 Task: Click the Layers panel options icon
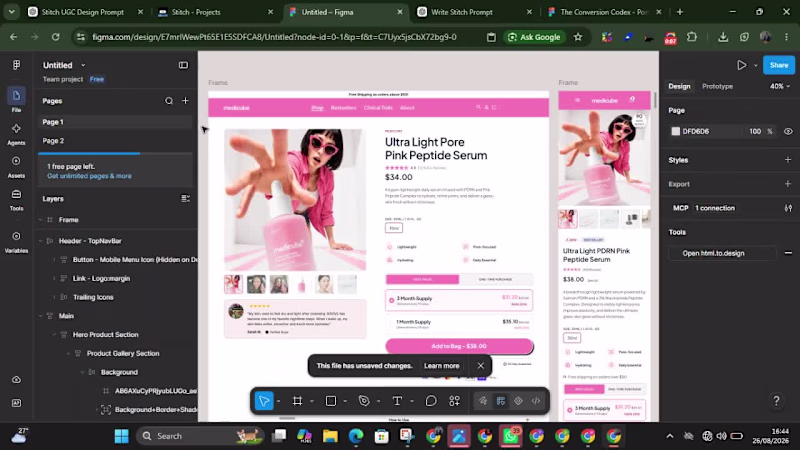[185, 198]
